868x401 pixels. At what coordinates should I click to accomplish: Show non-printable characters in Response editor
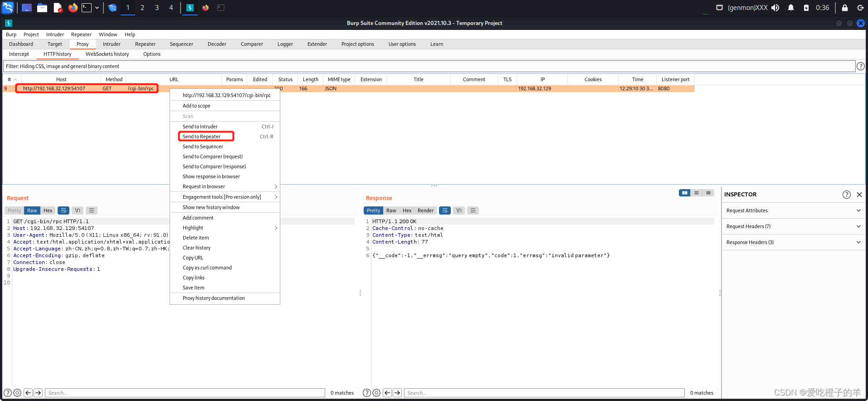click(x=459, y=210)
